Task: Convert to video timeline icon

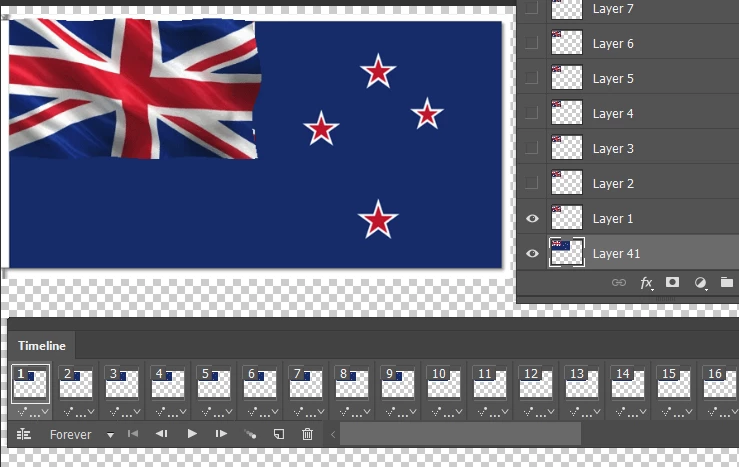Action: 24,434
